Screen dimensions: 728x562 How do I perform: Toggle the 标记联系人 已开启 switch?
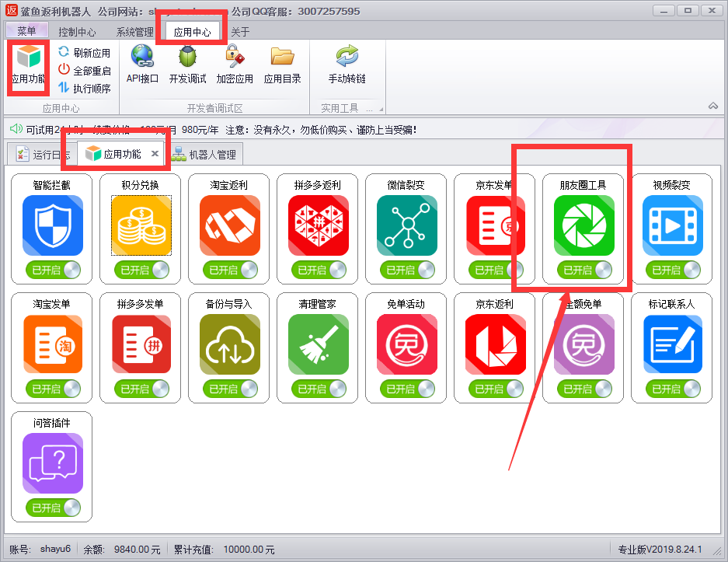click(x=673, y=389)
